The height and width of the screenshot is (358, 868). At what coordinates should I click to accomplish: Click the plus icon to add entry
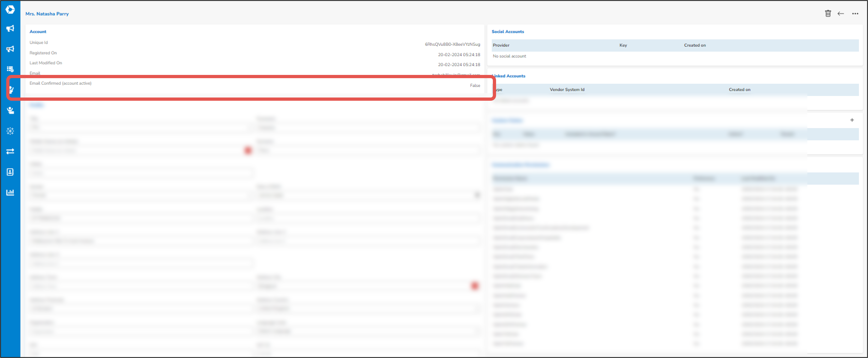852,120
